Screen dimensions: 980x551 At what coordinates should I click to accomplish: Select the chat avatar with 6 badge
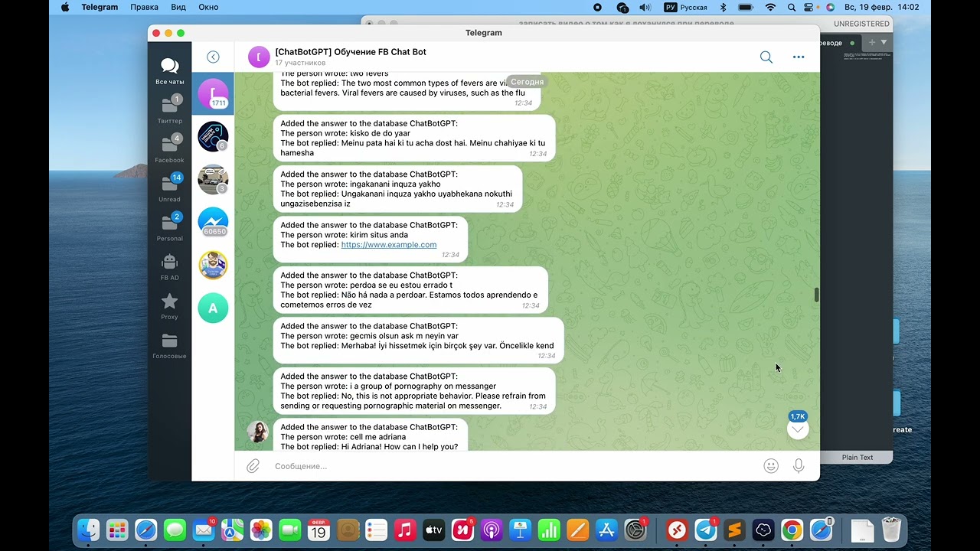(213, 136)
